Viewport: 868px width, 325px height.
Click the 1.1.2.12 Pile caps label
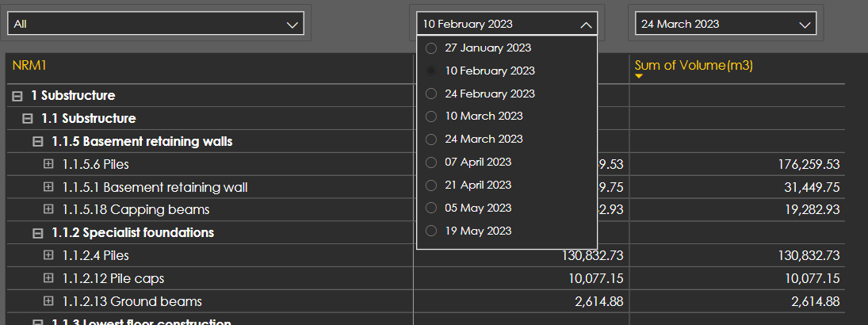point(113,278)
